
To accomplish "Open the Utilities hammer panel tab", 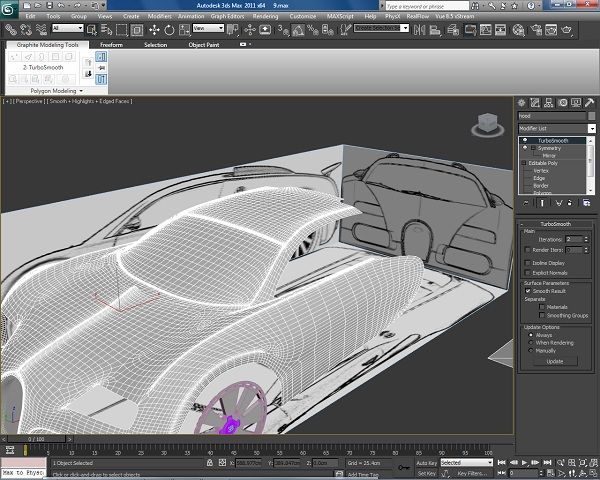I will (x=589, y=103).
